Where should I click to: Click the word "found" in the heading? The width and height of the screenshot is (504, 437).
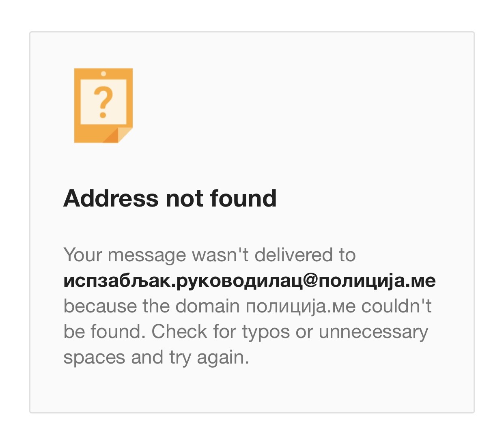pos(243,198)
